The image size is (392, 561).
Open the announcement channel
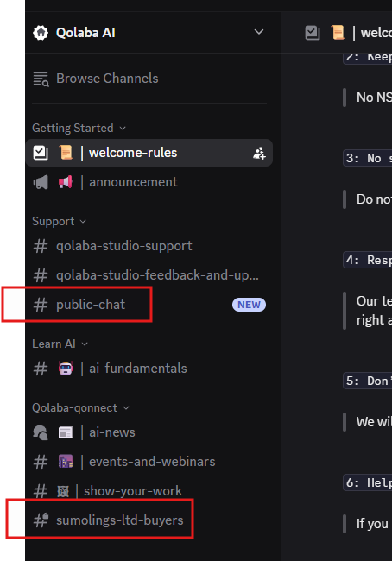coord(149,182)
